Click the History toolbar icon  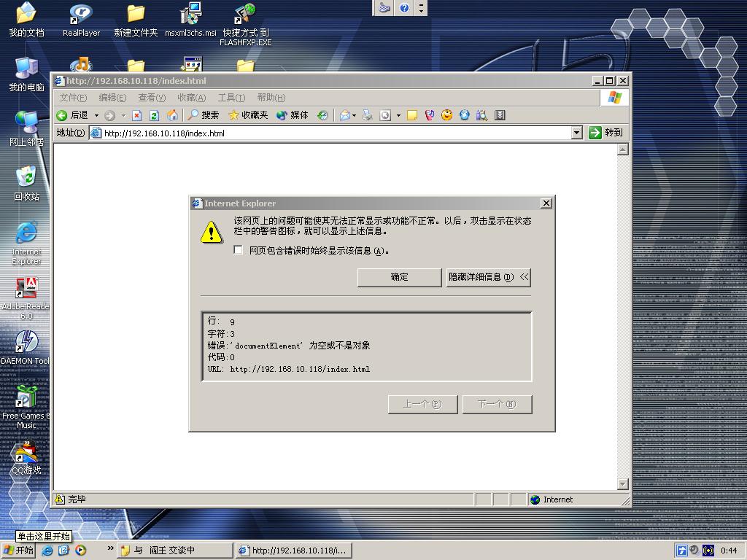[x=322, y=115]
